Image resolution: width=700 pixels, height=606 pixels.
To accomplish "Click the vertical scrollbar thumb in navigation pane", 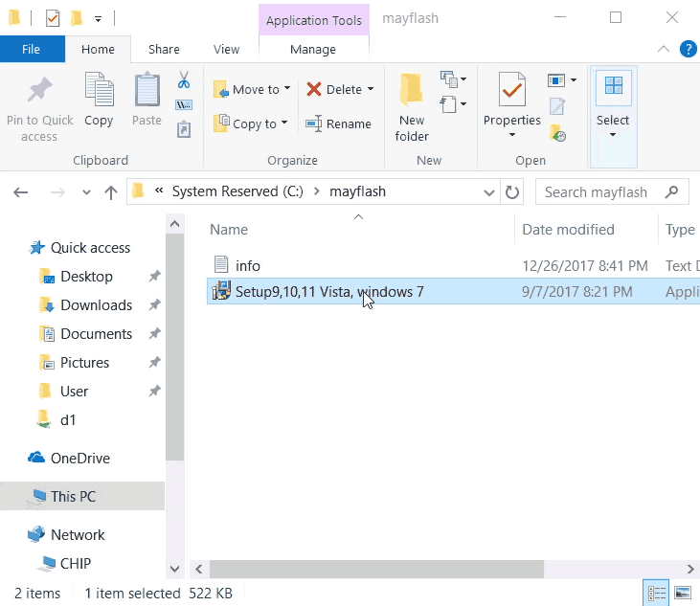I will (174, 348).
